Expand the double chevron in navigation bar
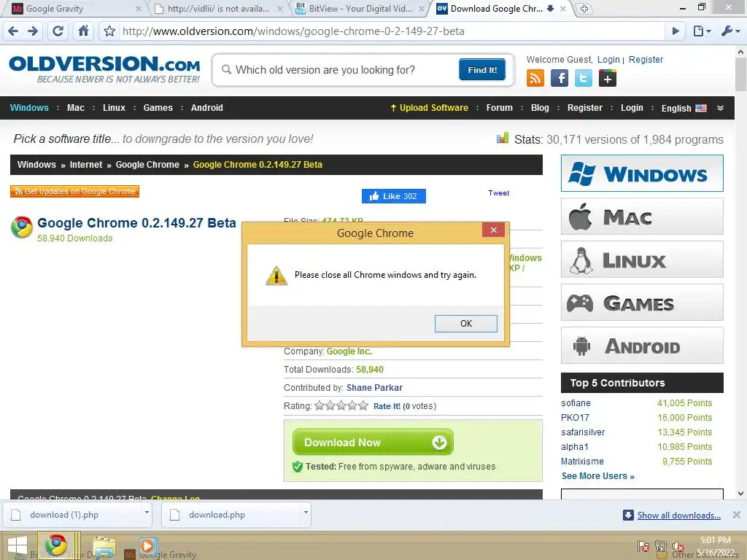 [720, 108]
